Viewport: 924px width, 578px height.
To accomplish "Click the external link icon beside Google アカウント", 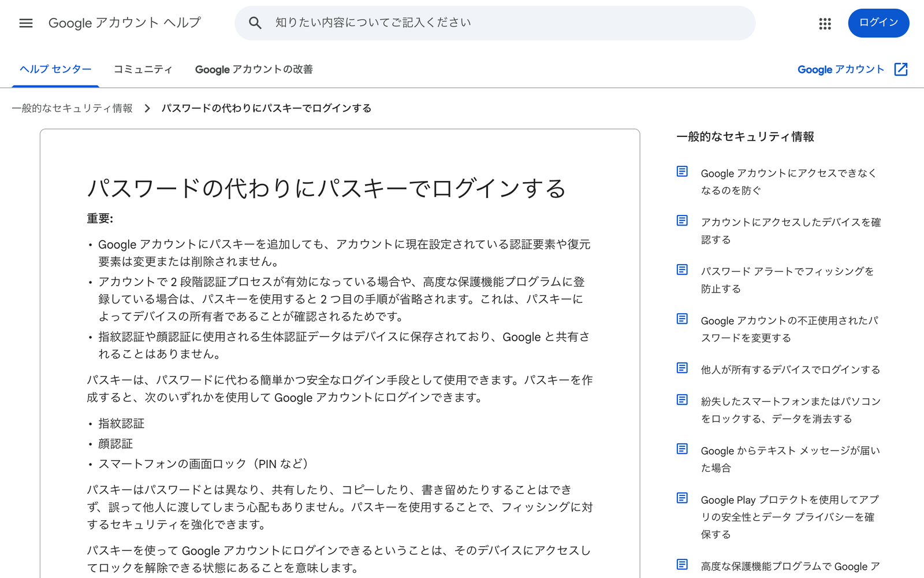I will click(x=901, y=69).
